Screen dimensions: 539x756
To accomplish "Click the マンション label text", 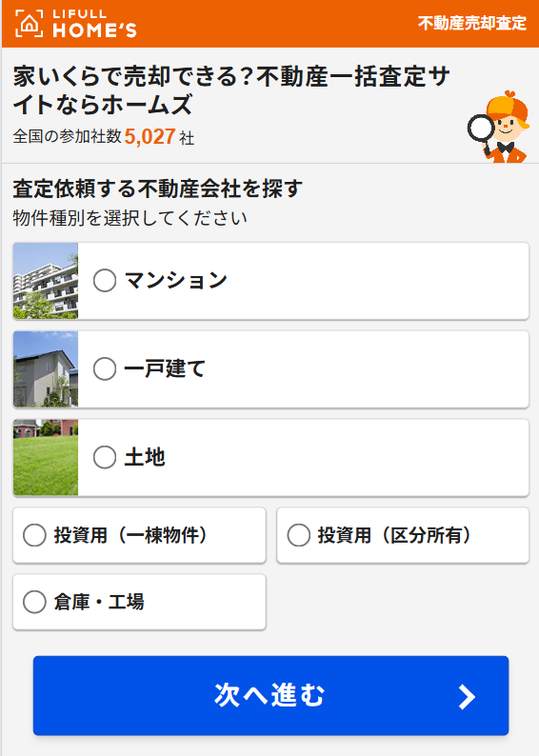I will tap(176, 280).
